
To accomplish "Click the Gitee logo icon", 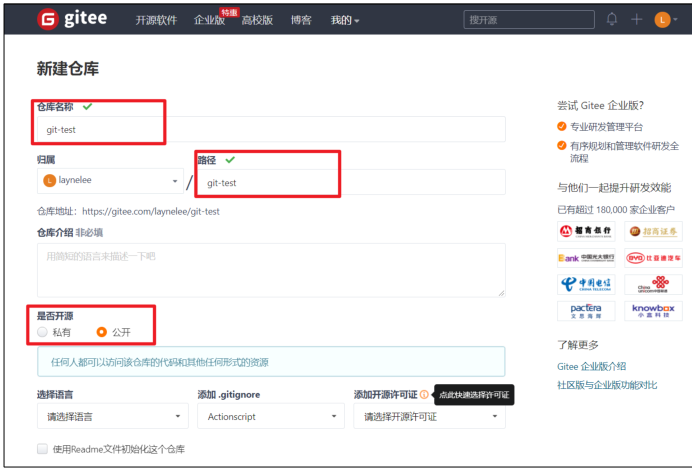I will tap(48, 19).
